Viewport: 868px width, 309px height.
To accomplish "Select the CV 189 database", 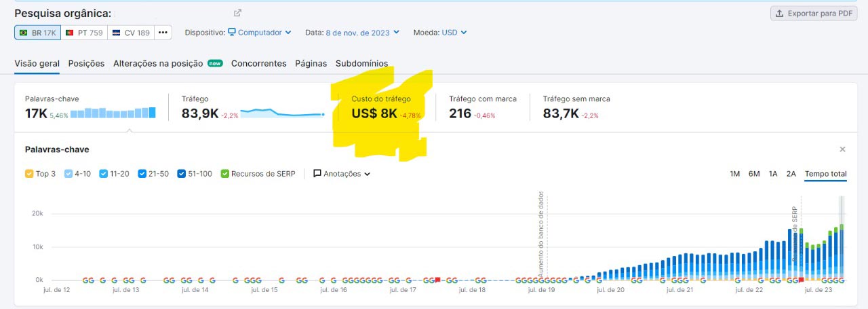I will pyautogui.click(x=131, y=33).
